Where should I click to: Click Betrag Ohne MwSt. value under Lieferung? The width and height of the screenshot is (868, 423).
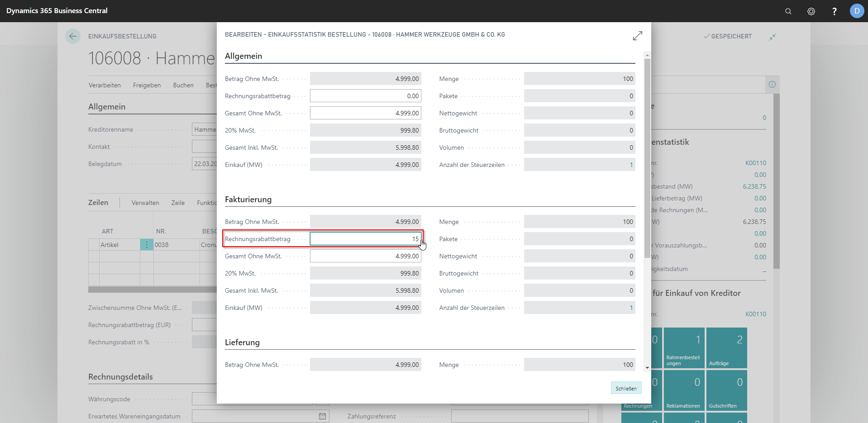tap(366, 365)
